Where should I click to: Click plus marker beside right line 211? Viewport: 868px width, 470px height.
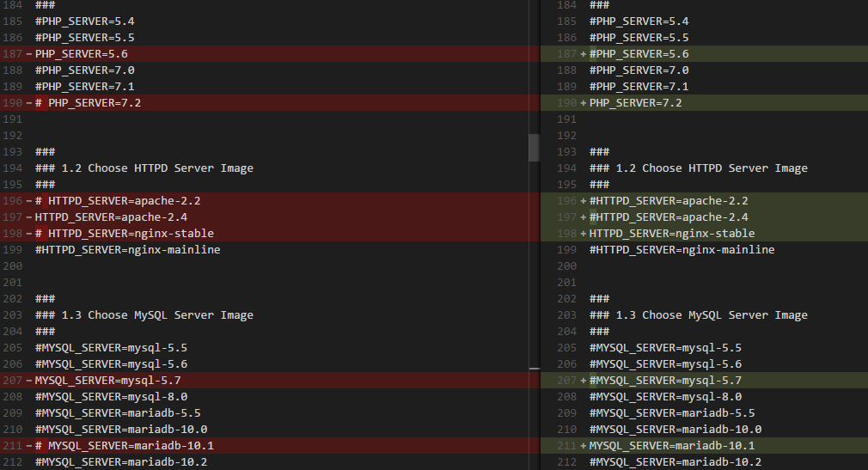coord(583,446)
